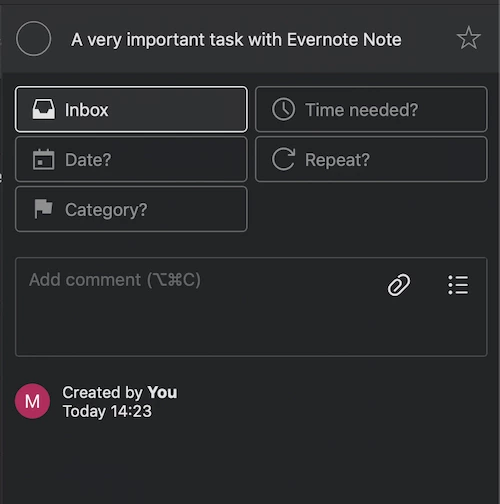Open the Date picker field
This screenshot has width=500, height=504.
(x=131, y=159)
